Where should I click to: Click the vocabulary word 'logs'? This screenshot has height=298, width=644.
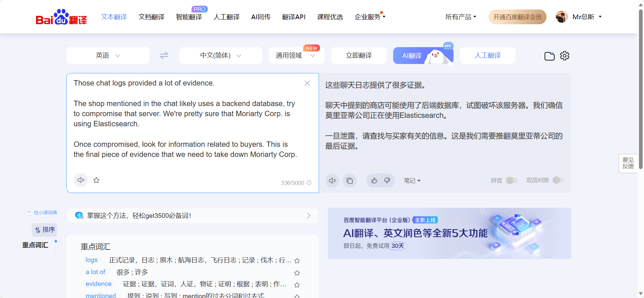click(91, 260)
